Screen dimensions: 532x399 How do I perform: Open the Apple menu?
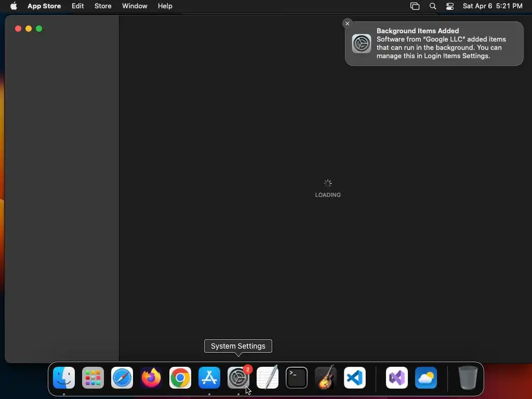14,6
